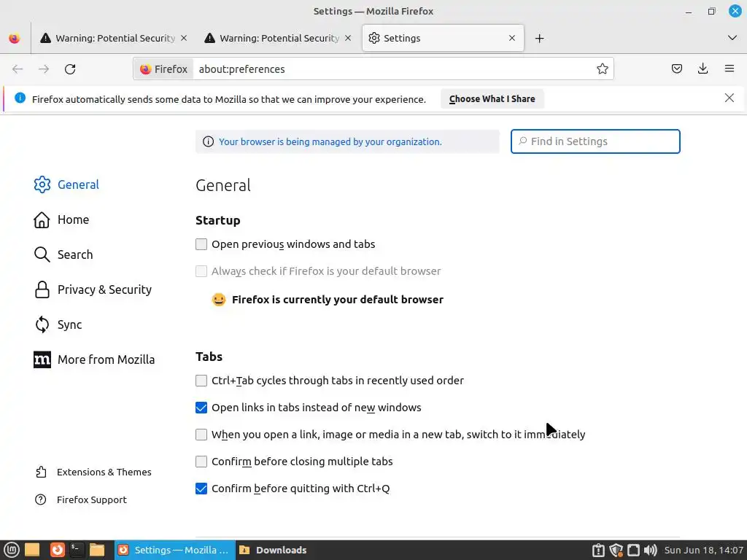The width and height of the screenshot is (747, 560).
Task: Close the first Warning: Potential Security tab
Action: point(184,38)
